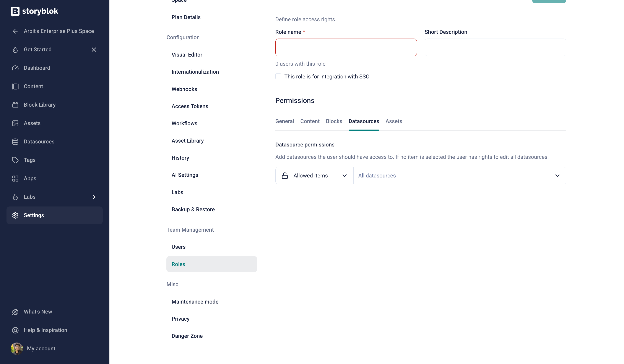The width and height of the screenshot is (624, 364).
Task: Open the Allowed items dropdown
Action: (x=314, y=176)
